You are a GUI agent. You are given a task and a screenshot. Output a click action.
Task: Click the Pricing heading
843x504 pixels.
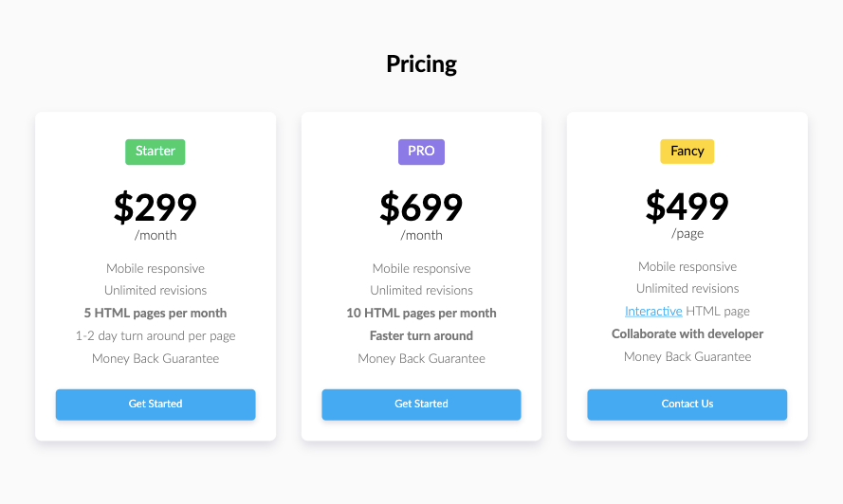click(421, 64)
